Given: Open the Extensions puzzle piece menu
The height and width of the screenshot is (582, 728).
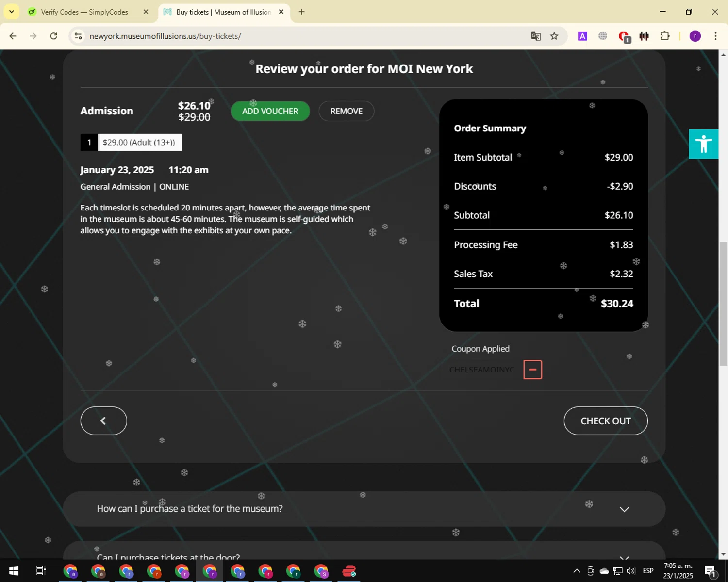Looking at the screenshot, I should [665, 36].
